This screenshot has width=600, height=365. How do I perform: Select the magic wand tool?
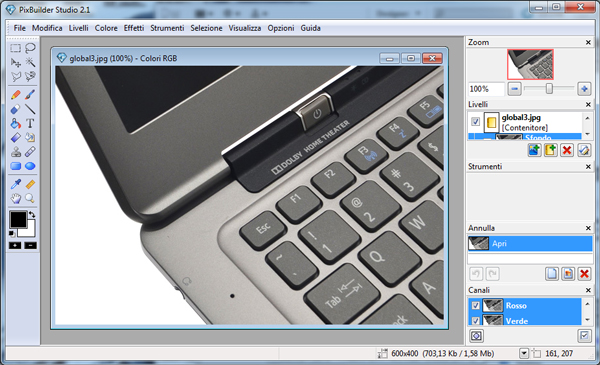pos(30,62)
